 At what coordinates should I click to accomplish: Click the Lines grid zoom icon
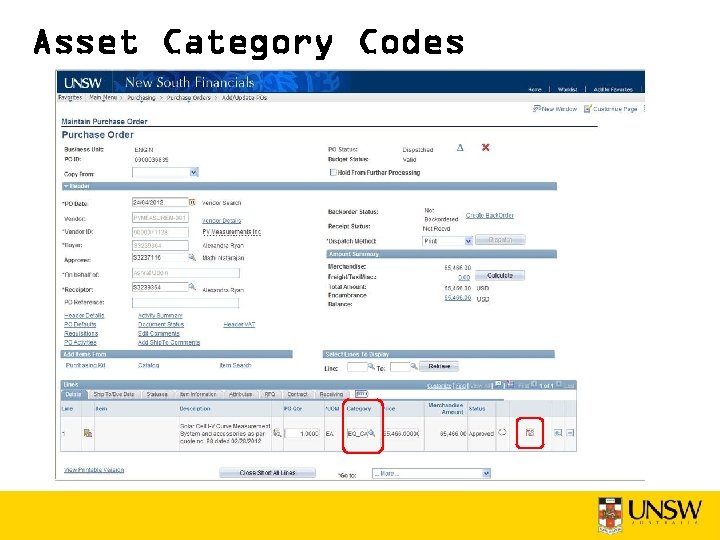[x=498, y=384]
